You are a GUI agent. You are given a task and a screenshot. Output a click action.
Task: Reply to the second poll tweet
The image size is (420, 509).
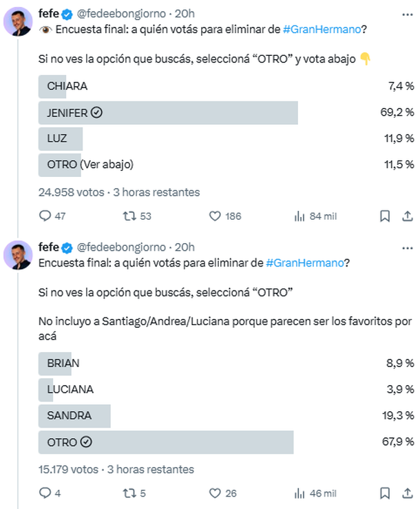point(45,493)
